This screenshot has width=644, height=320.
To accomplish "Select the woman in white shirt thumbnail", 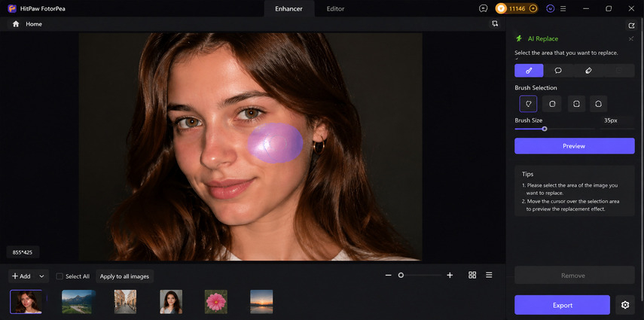I will (x=171, y=301).
